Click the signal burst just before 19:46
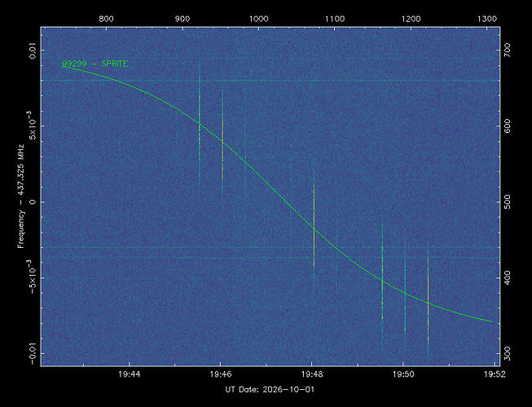The height and width of the screenshot is (407, 532). click(x=200, y=127)
